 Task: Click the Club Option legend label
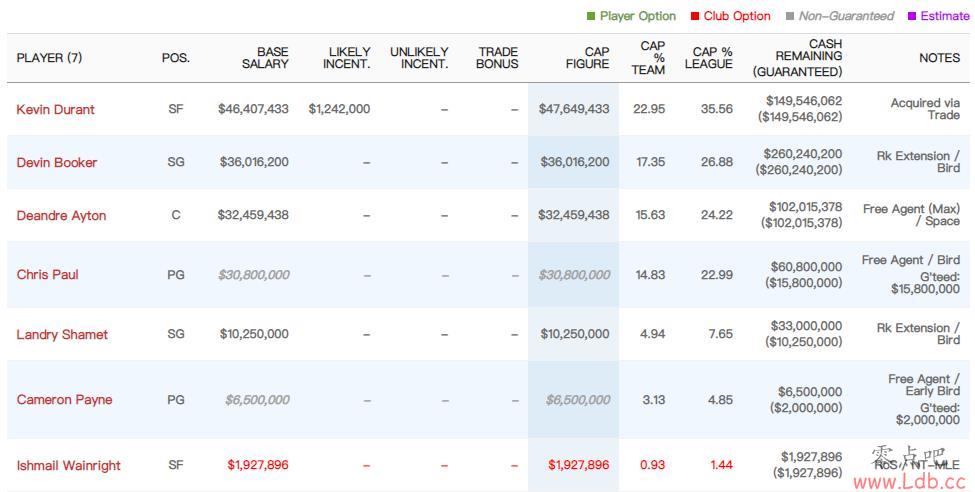point(737,17)
